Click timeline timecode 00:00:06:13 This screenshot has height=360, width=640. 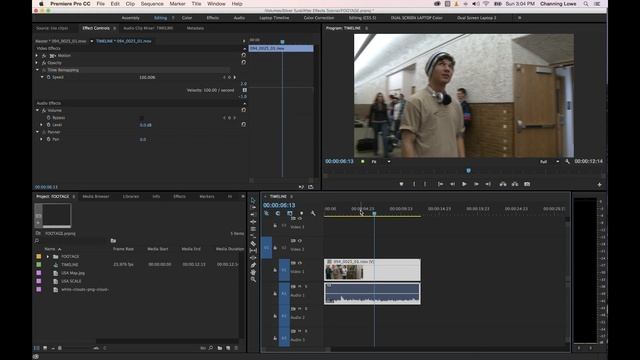pyautogui.click(x=279, y=205)
